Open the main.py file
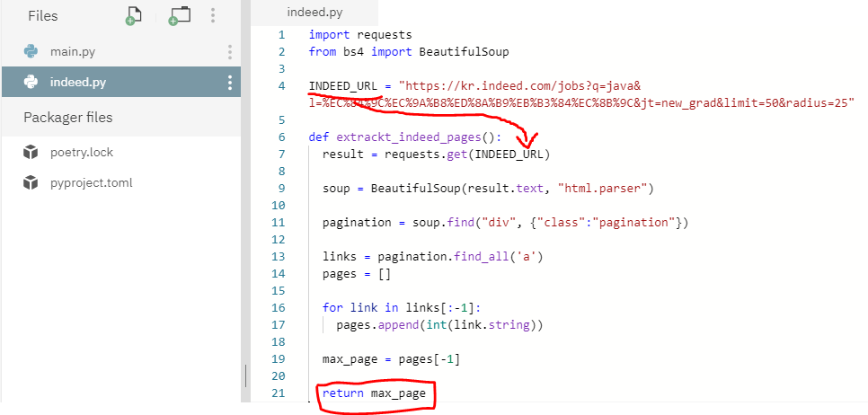 click(73, 52)
